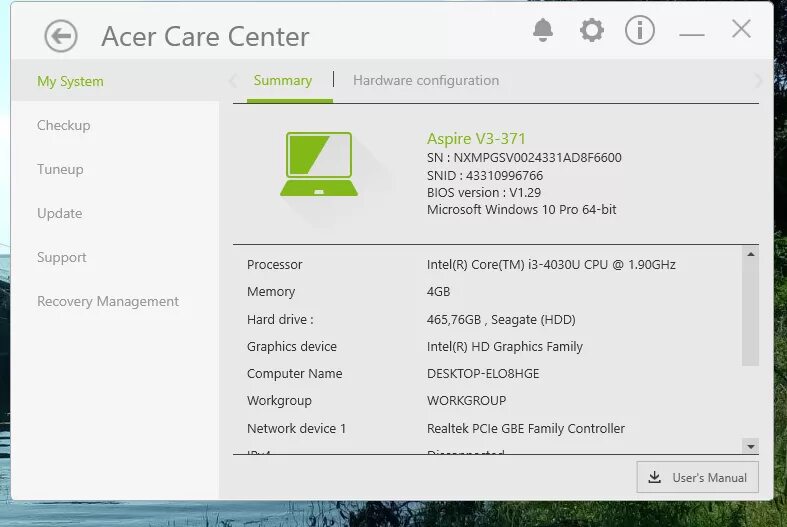787x527 pixels.
Task: Click the Workgroup label
Action: point(279,401)
